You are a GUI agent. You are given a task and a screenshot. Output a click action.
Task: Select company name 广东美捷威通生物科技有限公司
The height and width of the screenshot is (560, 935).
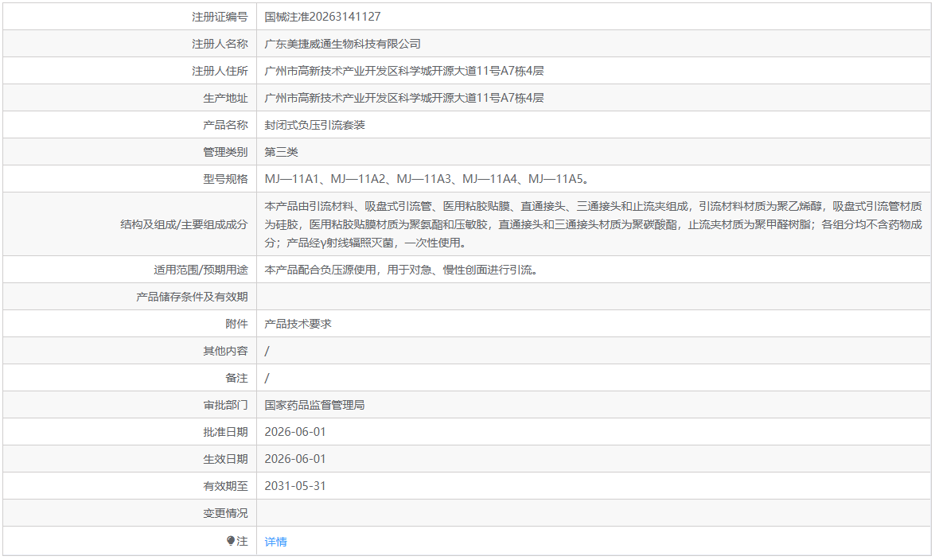tap(342, 44)
